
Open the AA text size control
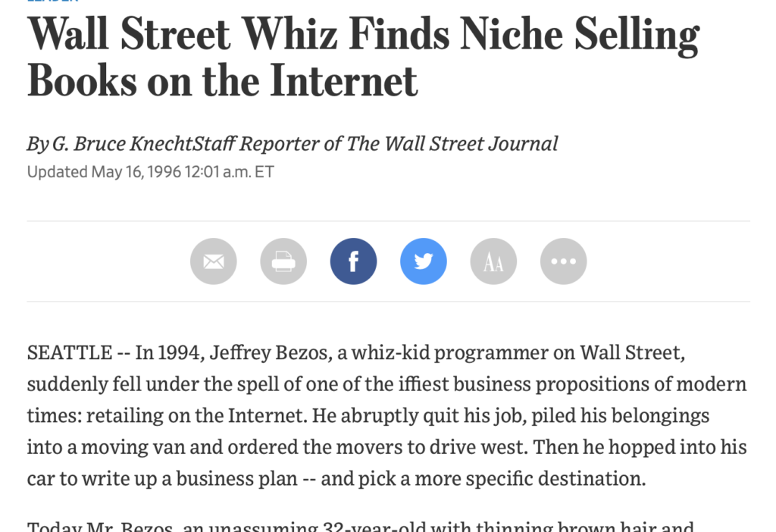[493, 261]
